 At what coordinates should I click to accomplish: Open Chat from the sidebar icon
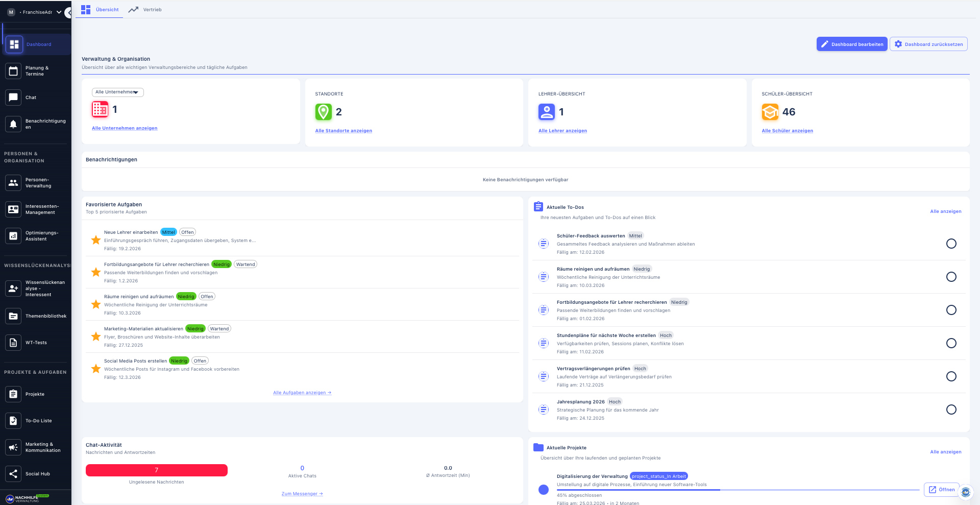(13, 98)
